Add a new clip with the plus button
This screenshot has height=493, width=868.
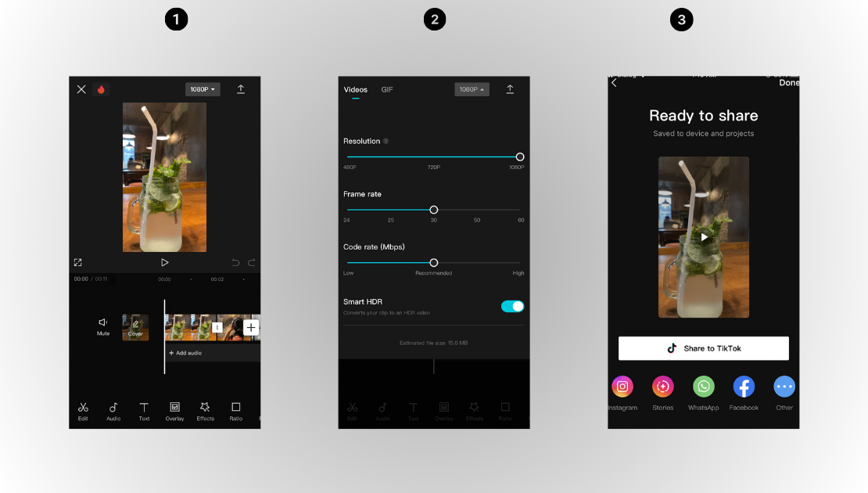pos(251,327)
